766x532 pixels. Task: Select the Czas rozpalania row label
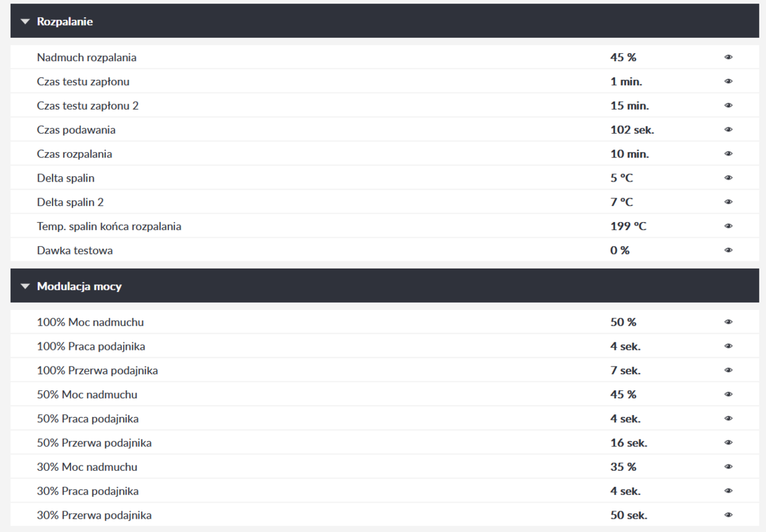pyautogui.click(x=75, y=154)
